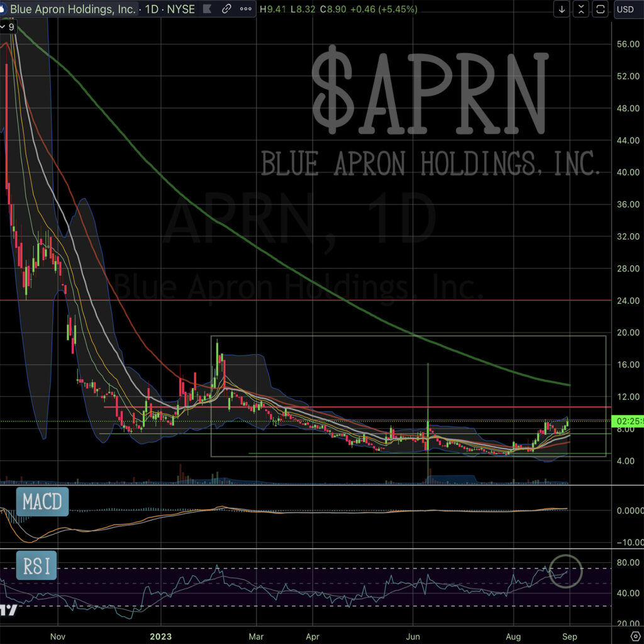Click the TradingView logo in the chart corner
Screen dimensions: 644x644
tap(8, 610)
